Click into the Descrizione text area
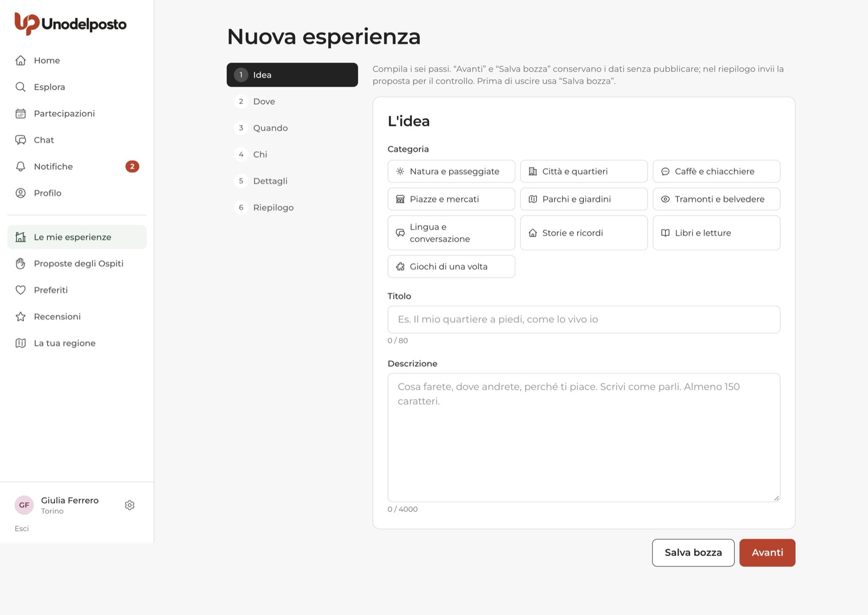The image size is (868, 615). tap(584, 438)
